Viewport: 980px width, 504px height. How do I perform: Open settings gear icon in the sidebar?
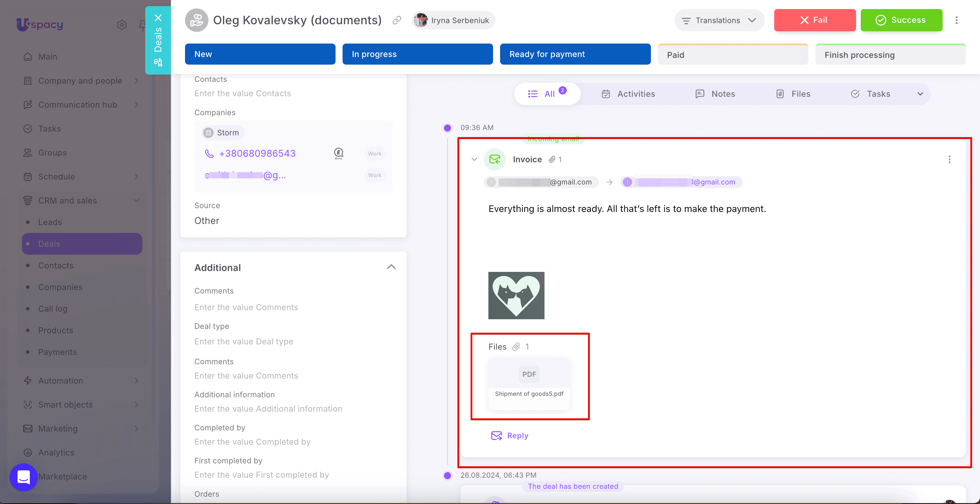[x=122, y=25]
